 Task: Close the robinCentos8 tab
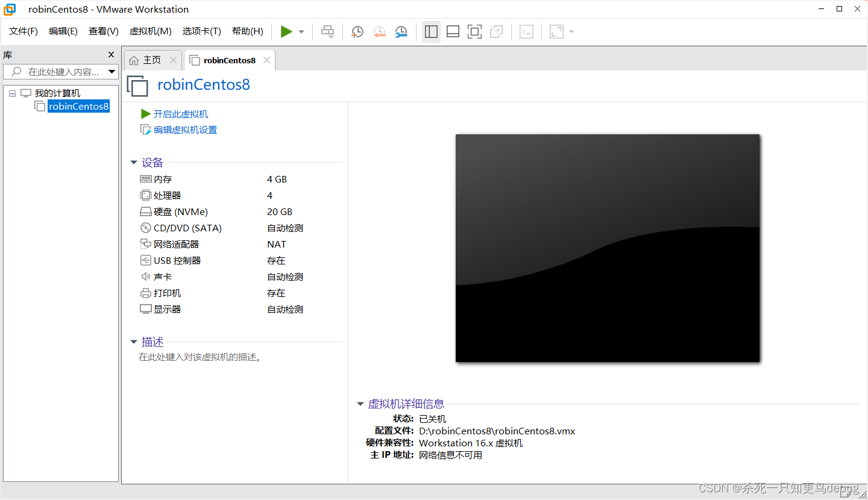click(x=266, y=60)
